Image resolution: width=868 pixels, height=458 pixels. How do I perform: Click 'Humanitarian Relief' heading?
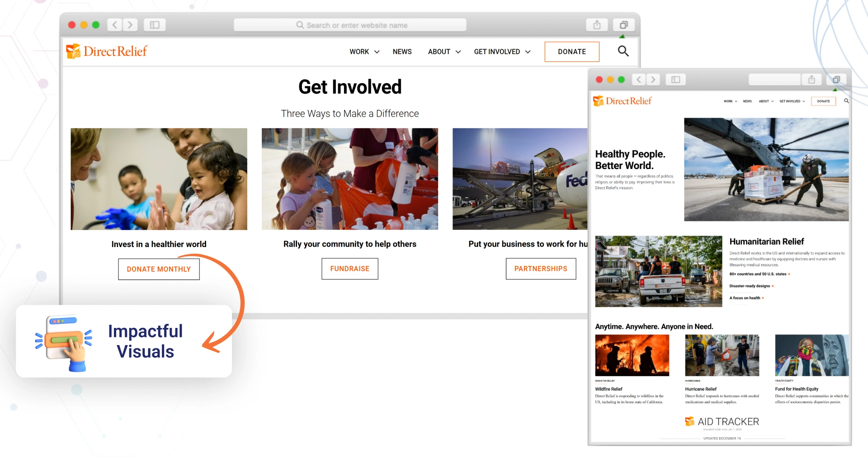click(767, 242)
